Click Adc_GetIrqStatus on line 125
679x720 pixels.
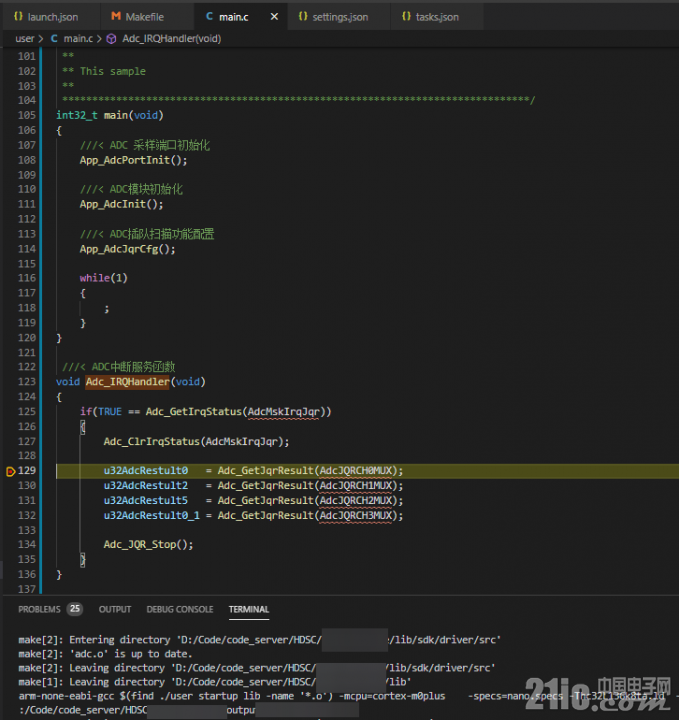click(x=193, y=411)
